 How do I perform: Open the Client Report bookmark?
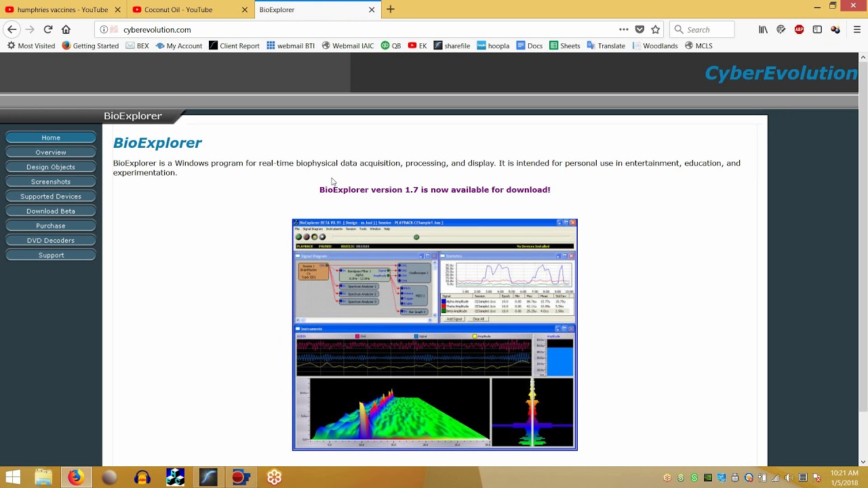click(x=234, y=46)
